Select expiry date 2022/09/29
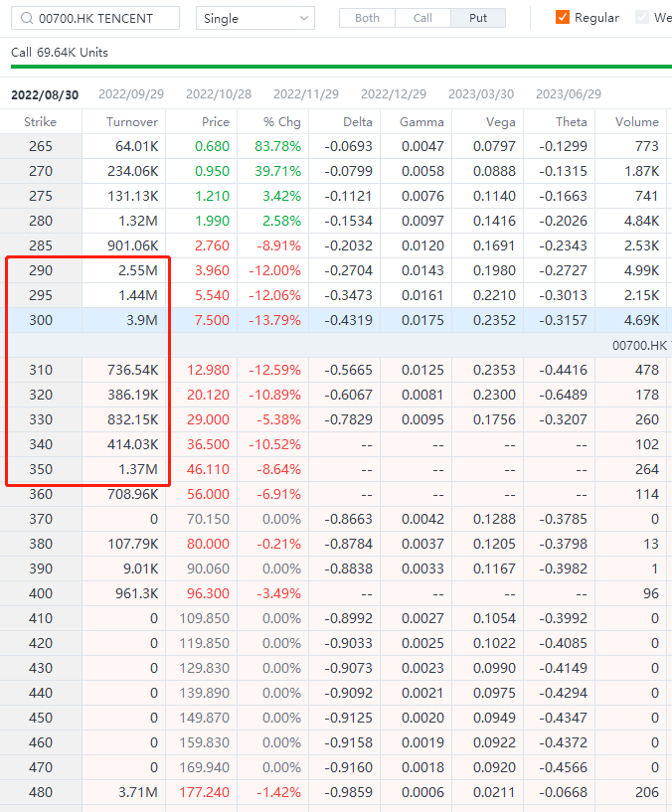The width and height of the screenshot is (672, 812). pos(131,94)
